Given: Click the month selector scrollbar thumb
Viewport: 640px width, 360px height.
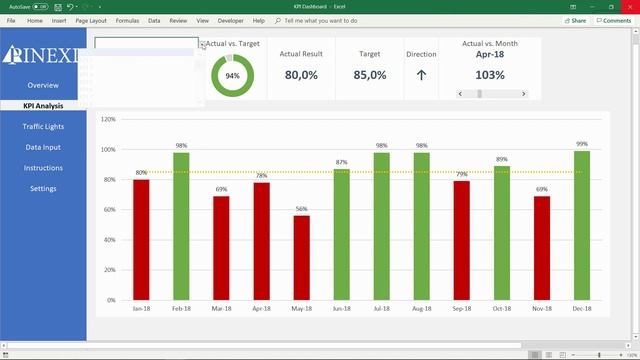Looking at the screenshot, I should point(480,94).
